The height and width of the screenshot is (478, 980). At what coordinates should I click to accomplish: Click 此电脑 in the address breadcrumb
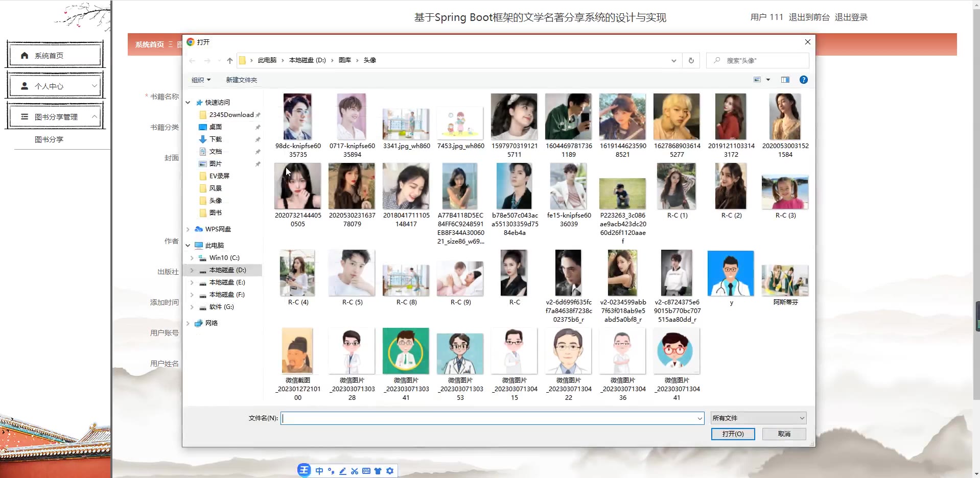(x=267, y=60)
